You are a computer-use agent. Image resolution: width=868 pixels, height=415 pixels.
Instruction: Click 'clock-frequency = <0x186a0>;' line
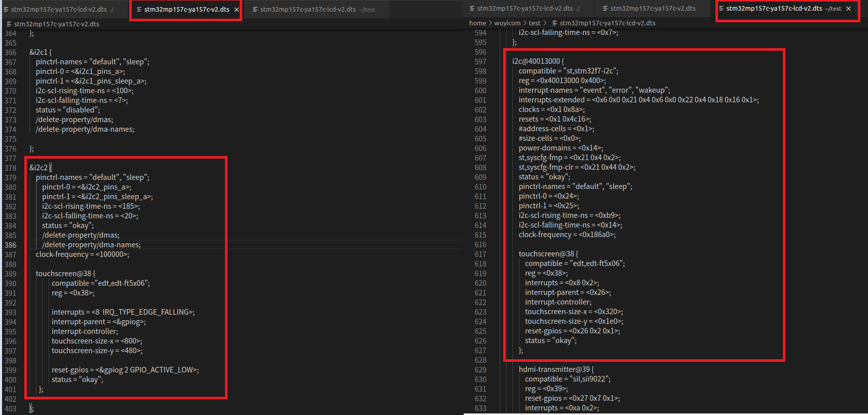(568, 235)
